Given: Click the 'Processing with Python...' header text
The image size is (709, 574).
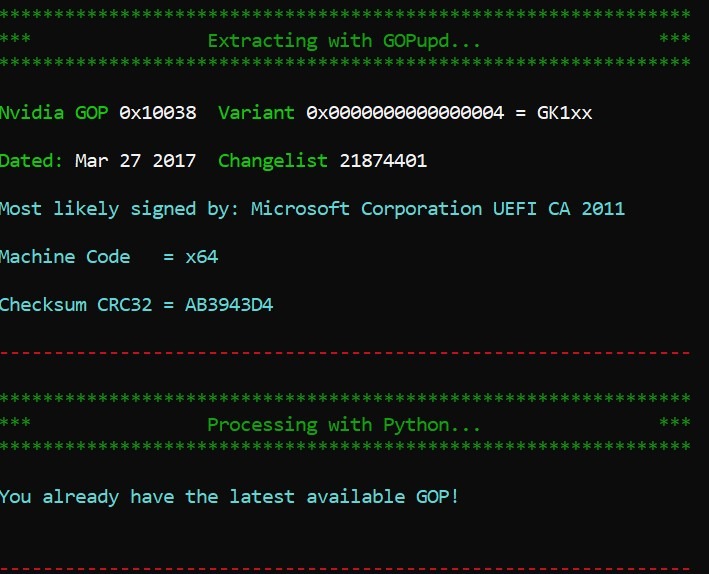Looking at the screenshot, I should point(344,425).
